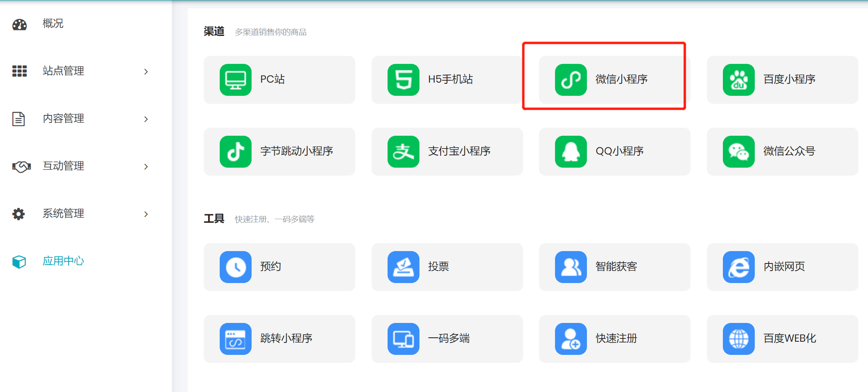This screenshot has width=868, height=392.
Task: Open the 微信公众号 channel card
Action: pos(783,152)
